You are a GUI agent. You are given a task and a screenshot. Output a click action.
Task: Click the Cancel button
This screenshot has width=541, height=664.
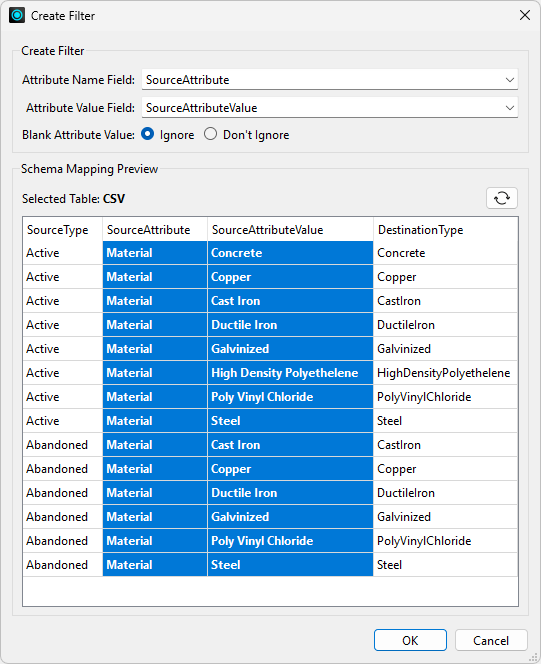(x=491, y=640)
